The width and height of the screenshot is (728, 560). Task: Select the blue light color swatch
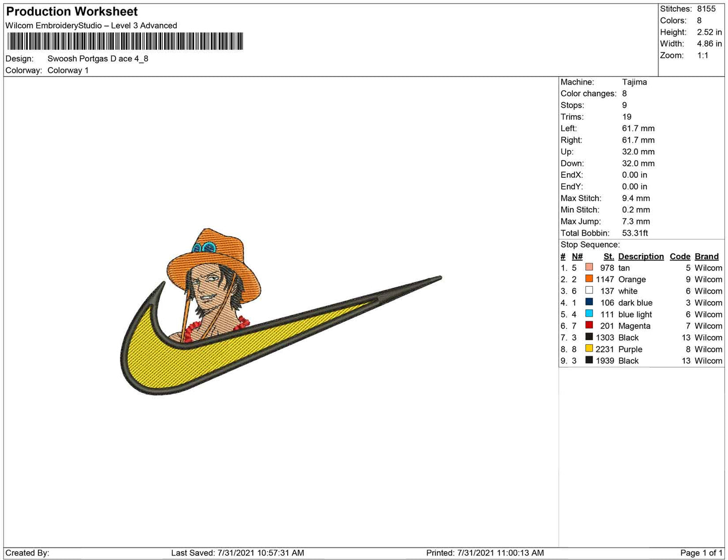coord(589,313)
